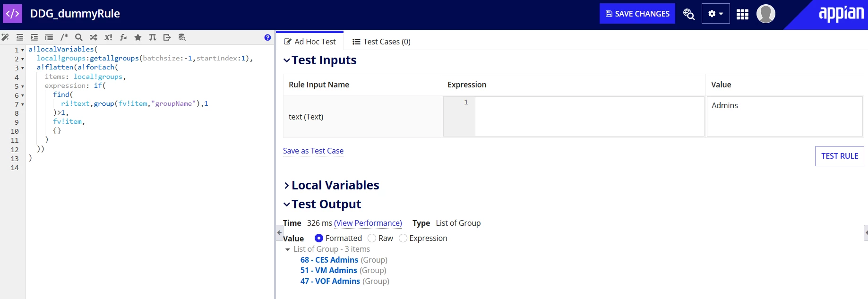Click the right edge panel collapse handle
The width and height of the screenshot is (868, 299).
coord(866,232)
